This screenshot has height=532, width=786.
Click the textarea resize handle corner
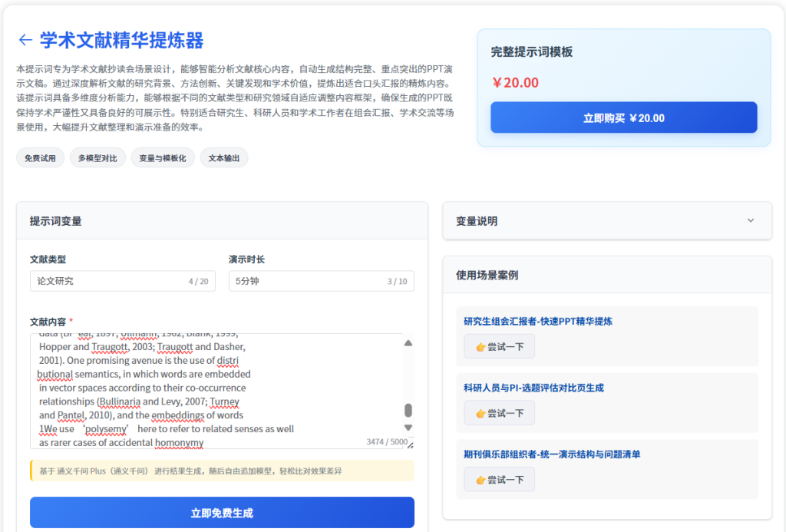(x=411, y=444)
